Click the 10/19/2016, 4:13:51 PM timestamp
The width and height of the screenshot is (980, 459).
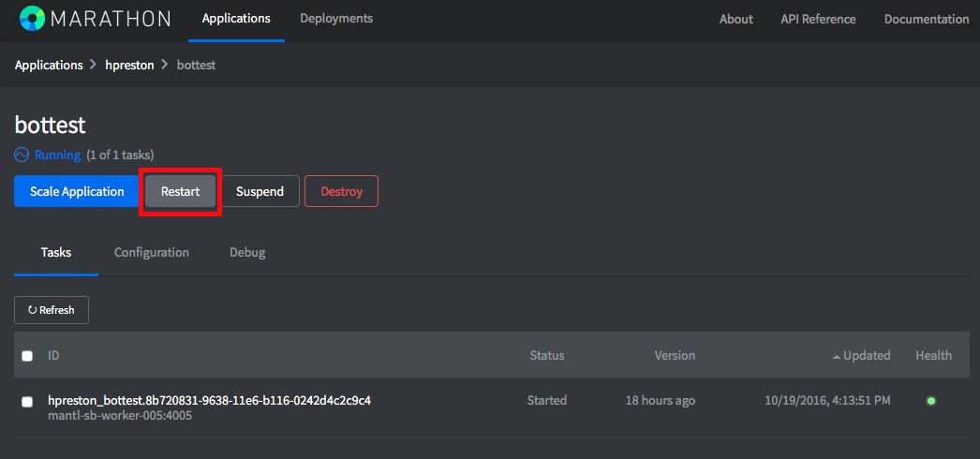(828, 400)
